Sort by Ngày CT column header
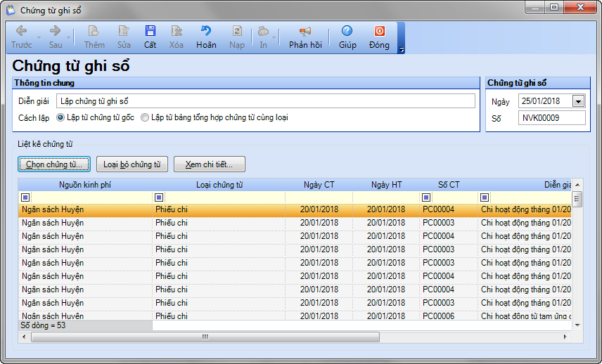 [319, 185]
